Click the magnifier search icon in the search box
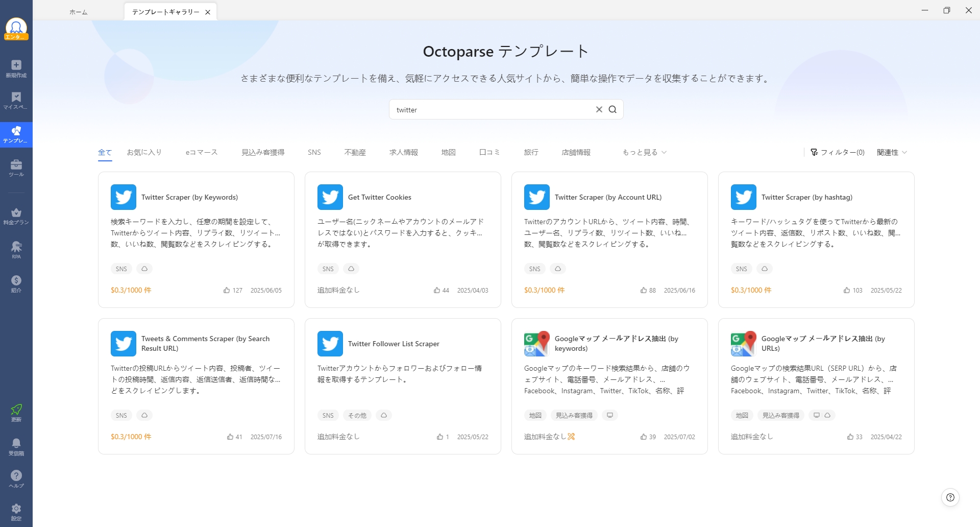The height and width of the screenshot is (527, 980). pyautogui.click(x=612, y=109)
